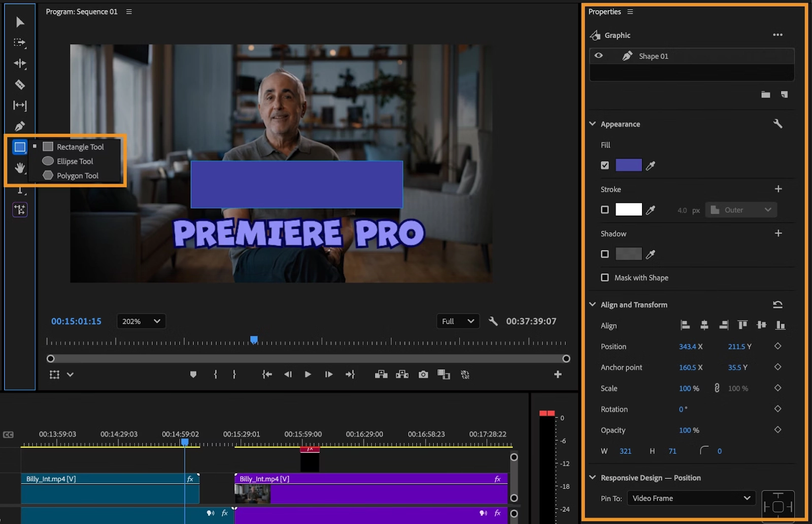Toggle visibility of Shape 01 layer
This screenshot has height=524, width=812.
(x=599, y=56)
